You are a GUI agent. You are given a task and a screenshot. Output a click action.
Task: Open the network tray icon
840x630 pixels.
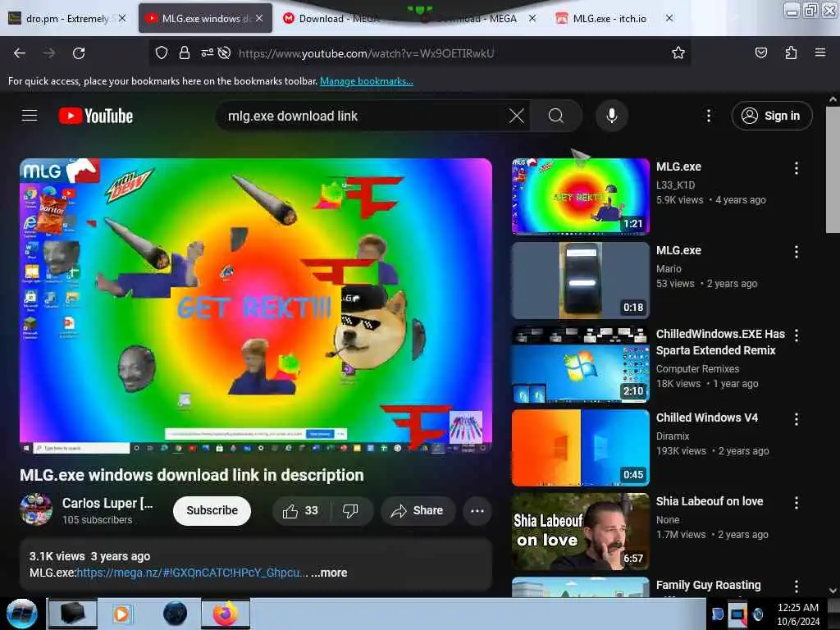pyautogui.click(x=737, y=614)
